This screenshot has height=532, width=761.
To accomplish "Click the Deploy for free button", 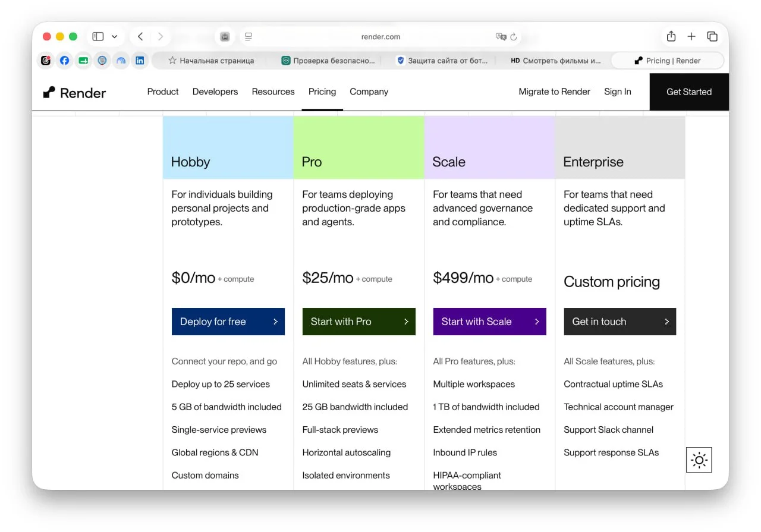I will click(x=228, y=322).
